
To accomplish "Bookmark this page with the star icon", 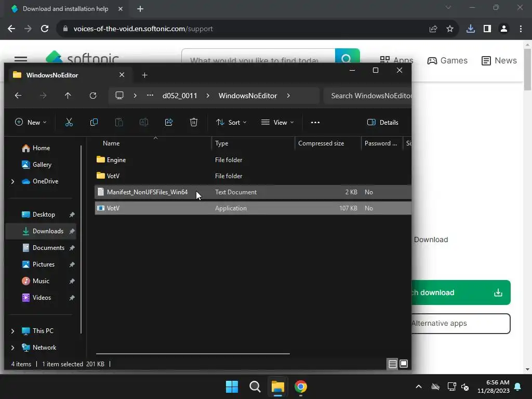I will point(450,29).
